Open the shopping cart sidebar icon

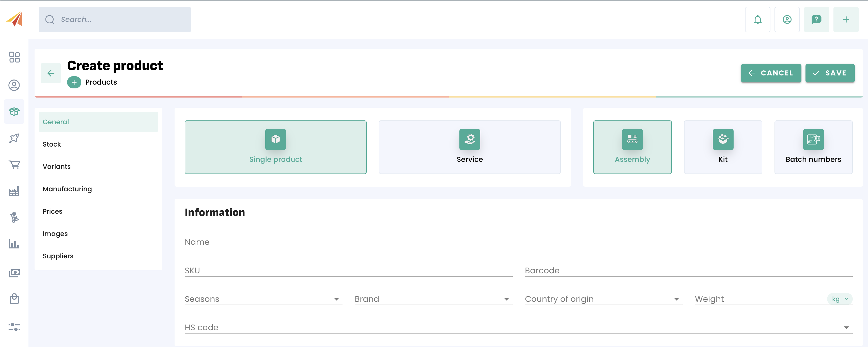pyautogui.click(x=14, y=164)
